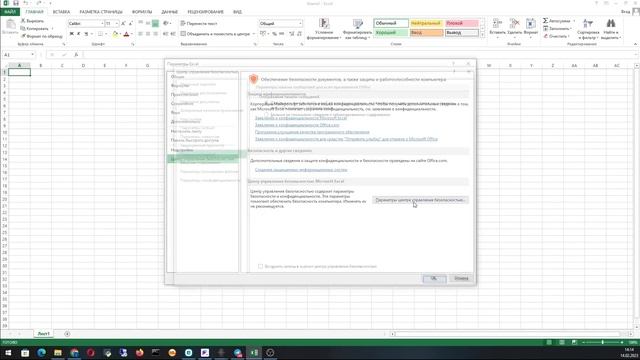Add a new sheet with plus button
Viewport: 640px width, 360px height.
pos(67,334)
